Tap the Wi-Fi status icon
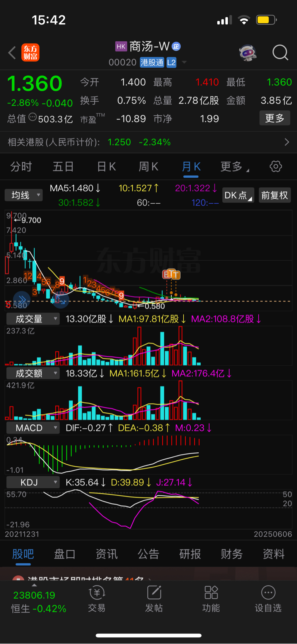Viewport: 297px width, 644px height. click(x=244, y=20)
